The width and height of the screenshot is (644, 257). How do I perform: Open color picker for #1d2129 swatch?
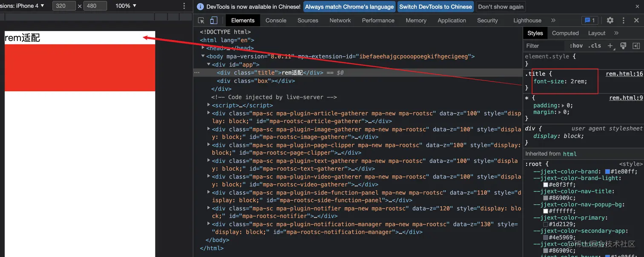coord(546,224)
